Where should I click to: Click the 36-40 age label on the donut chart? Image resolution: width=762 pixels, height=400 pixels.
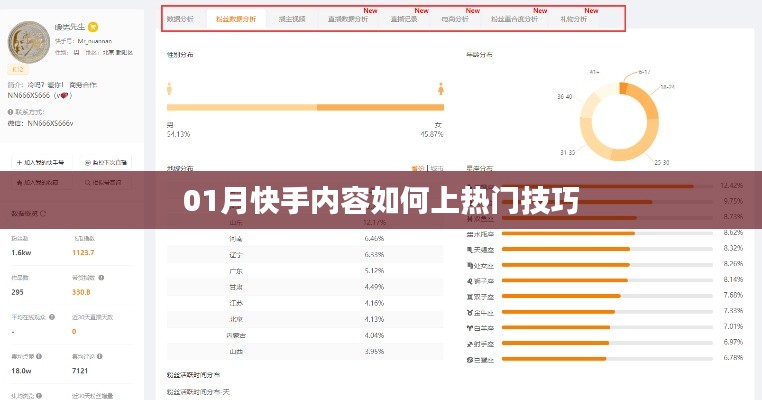(x=564, y=97)
